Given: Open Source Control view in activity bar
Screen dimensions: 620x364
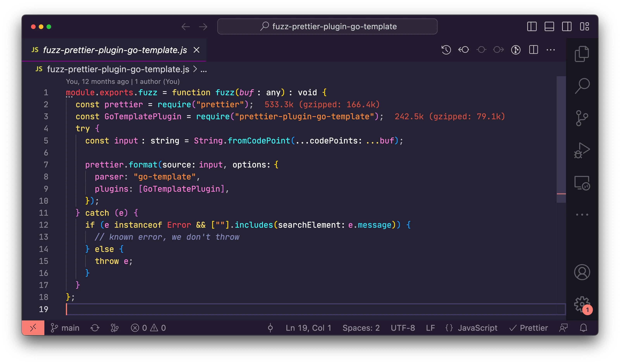Looking at the screenshot, I should [x=582, y=118].
